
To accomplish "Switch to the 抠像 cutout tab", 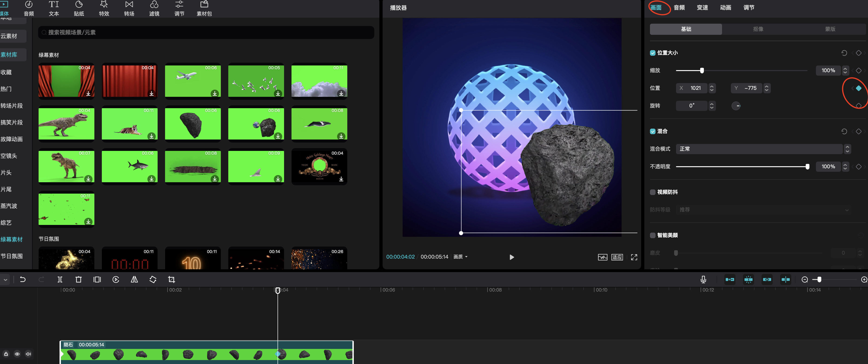I will point(758,29).
